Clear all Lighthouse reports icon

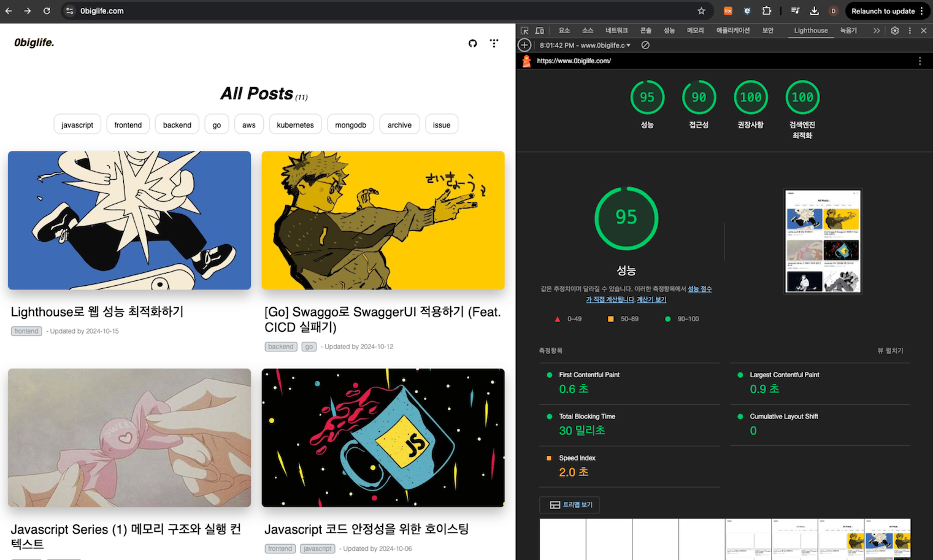645,45
